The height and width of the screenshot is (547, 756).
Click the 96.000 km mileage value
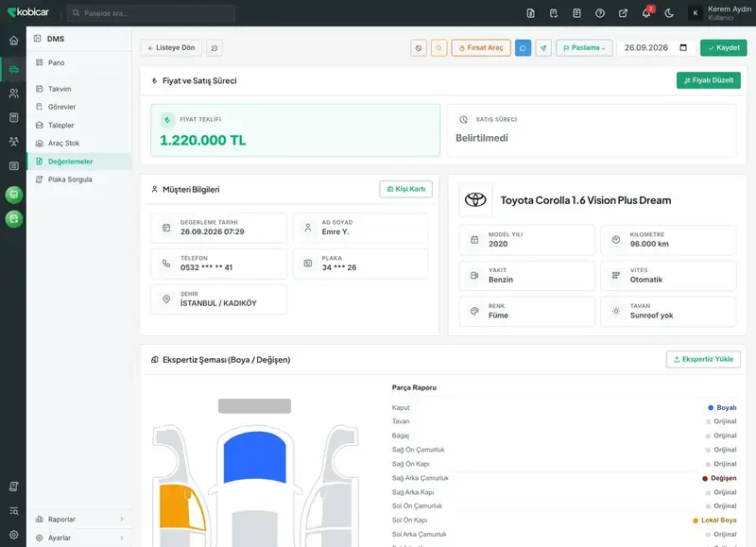(649, 244)
